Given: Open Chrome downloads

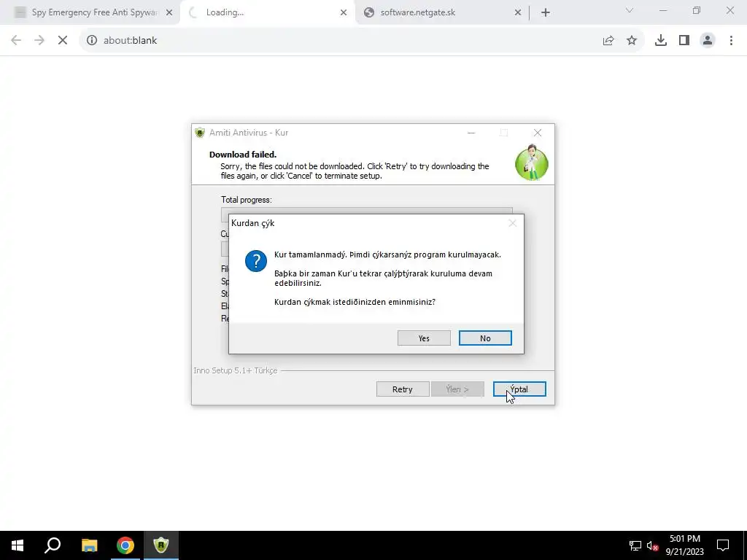Looking at the screenshot, I should [x=661, y=41].
